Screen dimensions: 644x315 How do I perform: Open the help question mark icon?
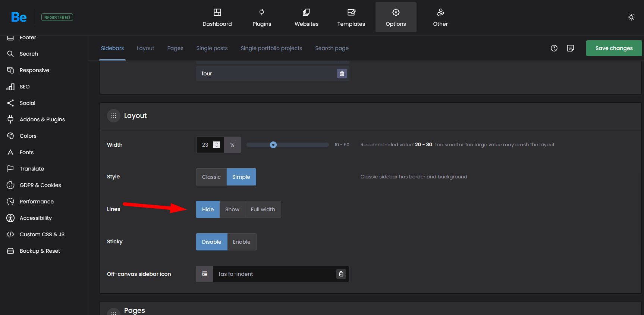554,48
